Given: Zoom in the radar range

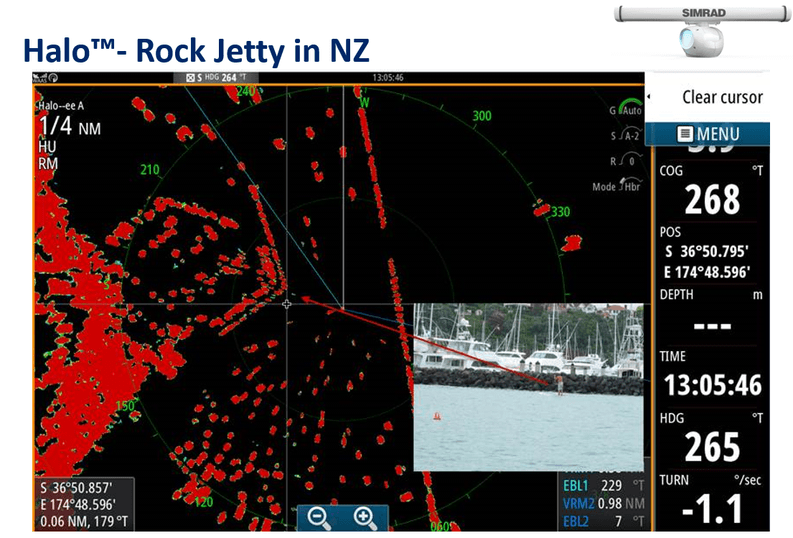Looking at the screenshot, I should pos(364,517).
